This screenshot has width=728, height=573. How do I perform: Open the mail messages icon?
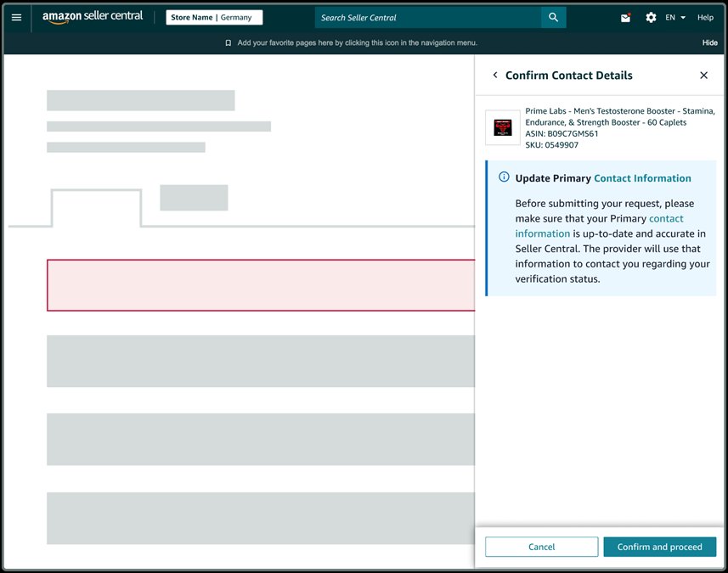tap(626, 17)
